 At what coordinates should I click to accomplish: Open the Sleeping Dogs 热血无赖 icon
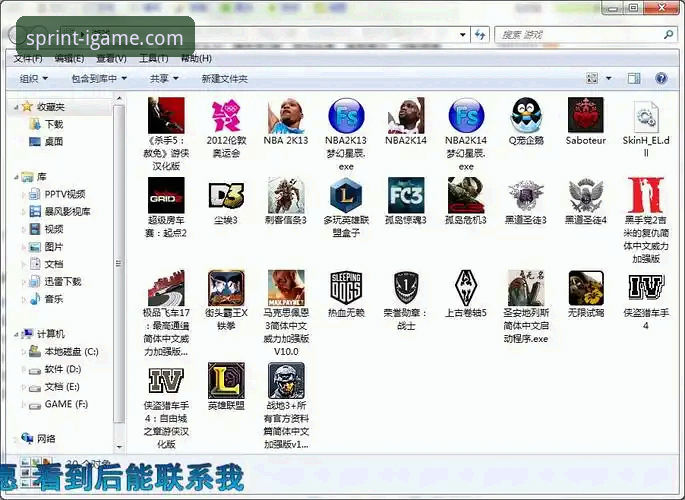[346, 288]
